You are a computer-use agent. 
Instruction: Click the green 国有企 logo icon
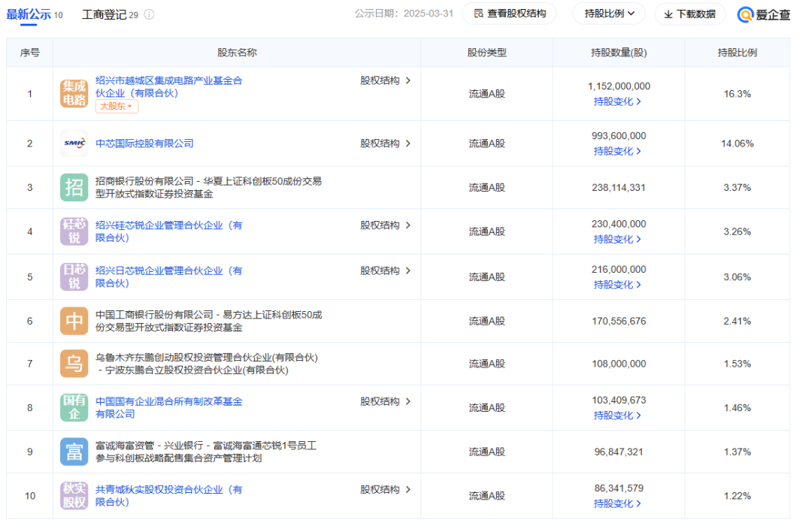pos(74,408)
